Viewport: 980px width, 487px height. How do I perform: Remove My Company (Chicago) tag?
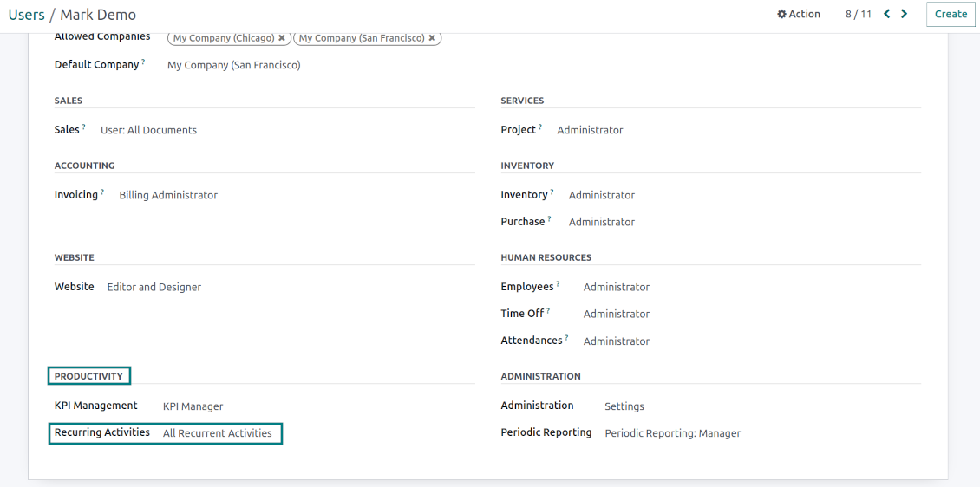pyautogui.click(x=282, y=38)
